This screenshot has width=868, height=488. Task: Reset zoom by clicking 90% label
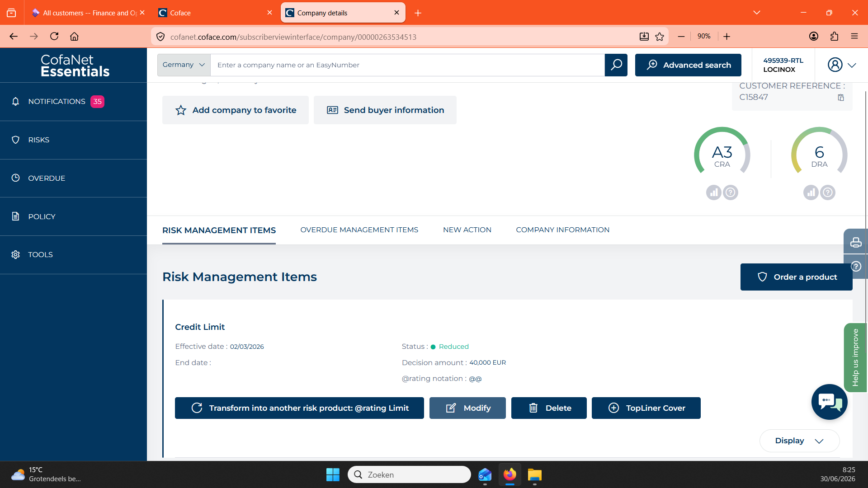pos(704,36)
